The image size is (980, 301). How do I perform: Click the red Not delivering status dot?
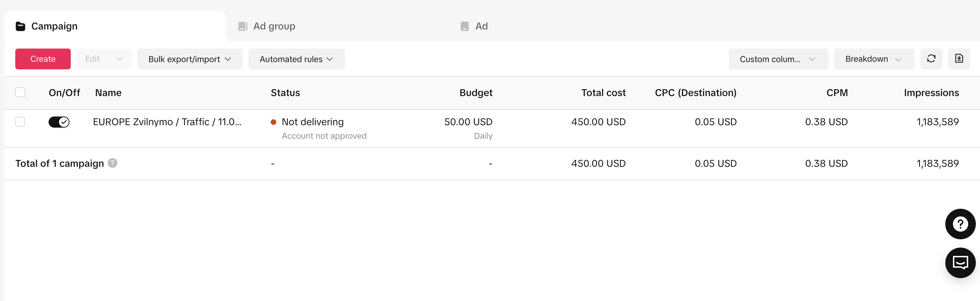coord(273,122)
